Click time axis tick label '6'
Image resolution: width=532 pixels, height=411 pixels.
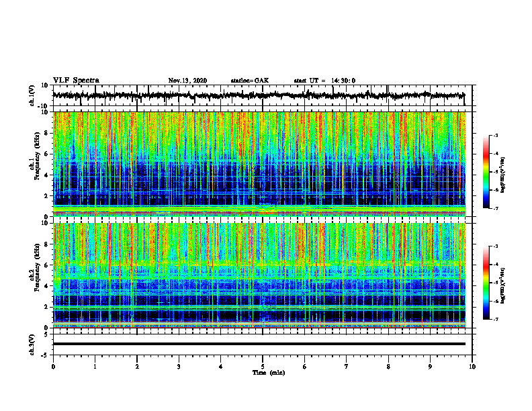click(x=305, y=367)
